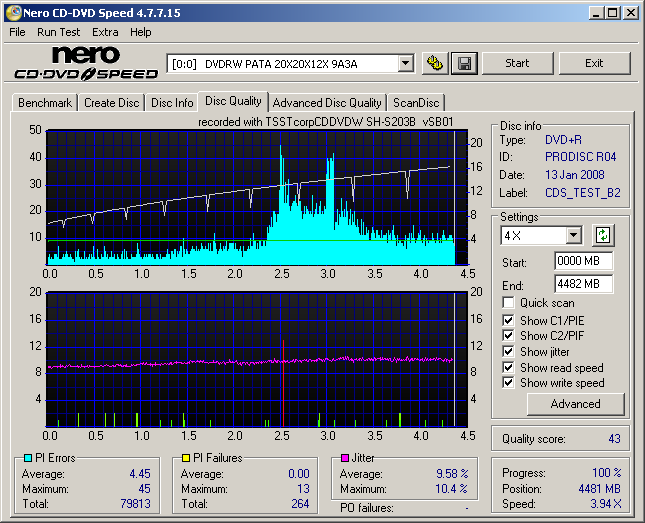Image resolution: width=645 pixels, height=523 pixels.
Task: Open the Help menu
Action: point(141,32)
